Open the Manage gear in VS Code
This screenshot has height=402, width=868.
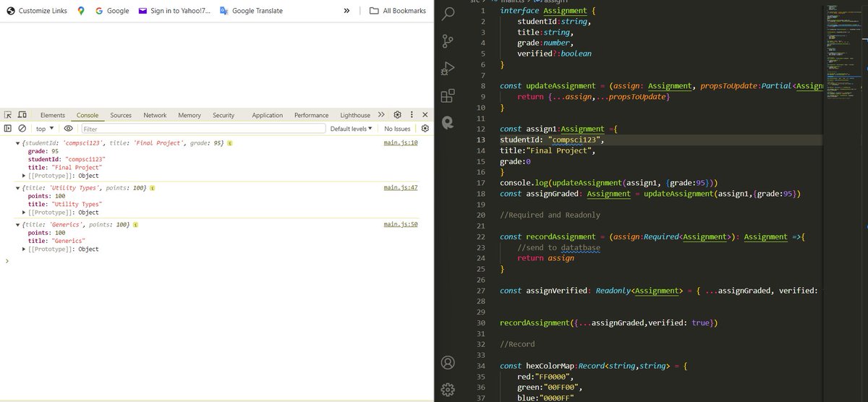[x=448, y=389]
